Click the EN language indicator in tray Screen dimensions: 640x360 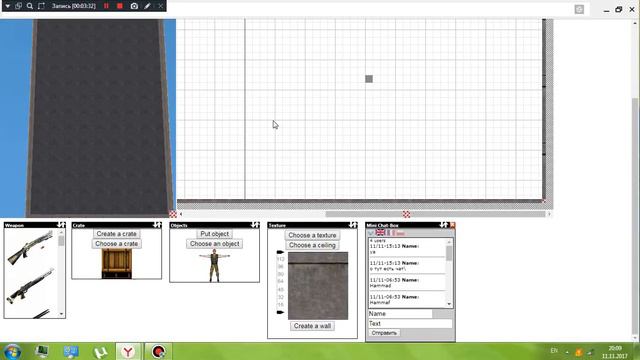(554, 351)
